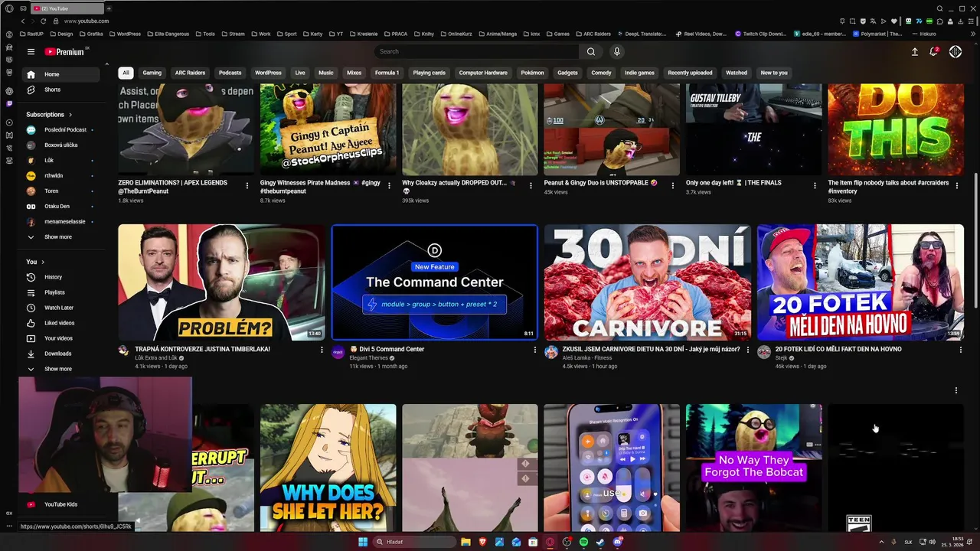This screenshot has width=980, height=551.
Task: Open Elegant Themes channel link
Action: point(368,358)
